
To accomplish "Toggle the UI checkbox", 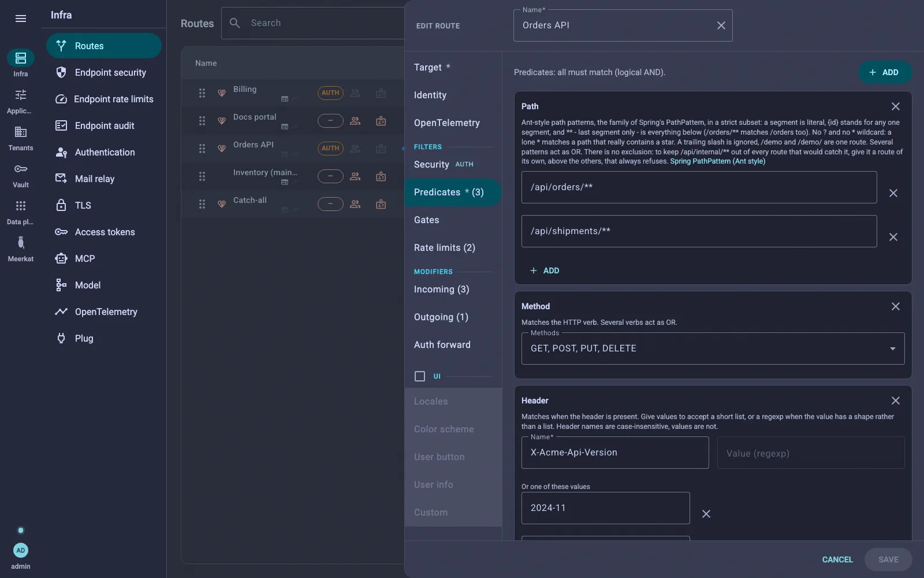I will [420, 376].
